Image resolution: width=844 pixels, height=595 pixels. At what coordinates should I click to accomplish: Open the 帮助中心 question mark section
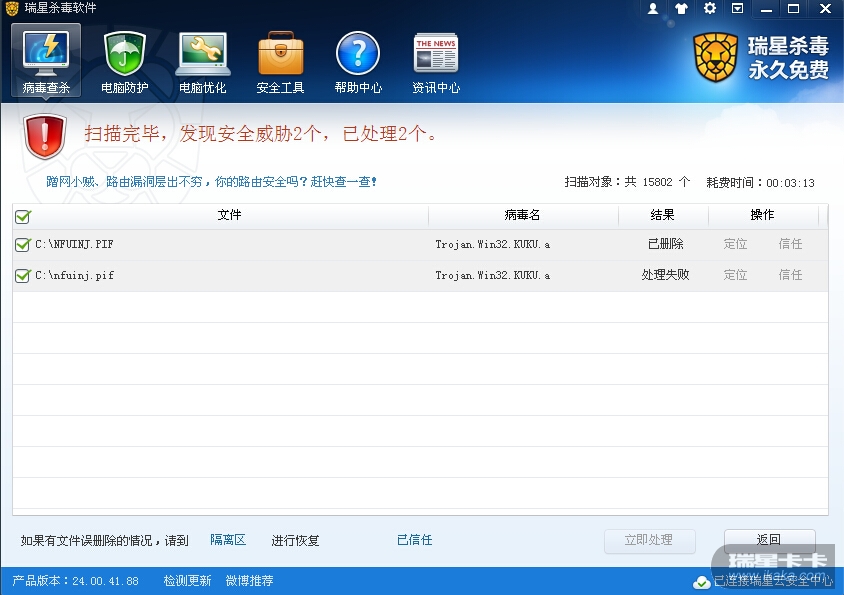358,61
